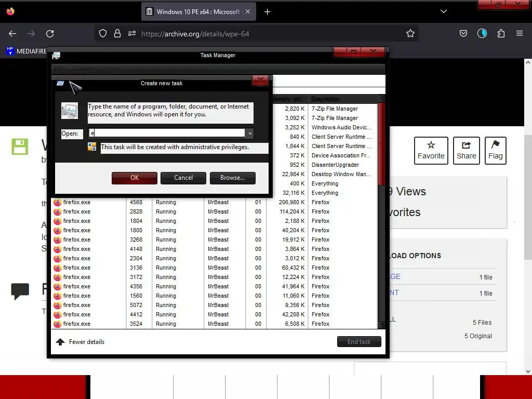Click the Share button on archive page

point(466,151)
